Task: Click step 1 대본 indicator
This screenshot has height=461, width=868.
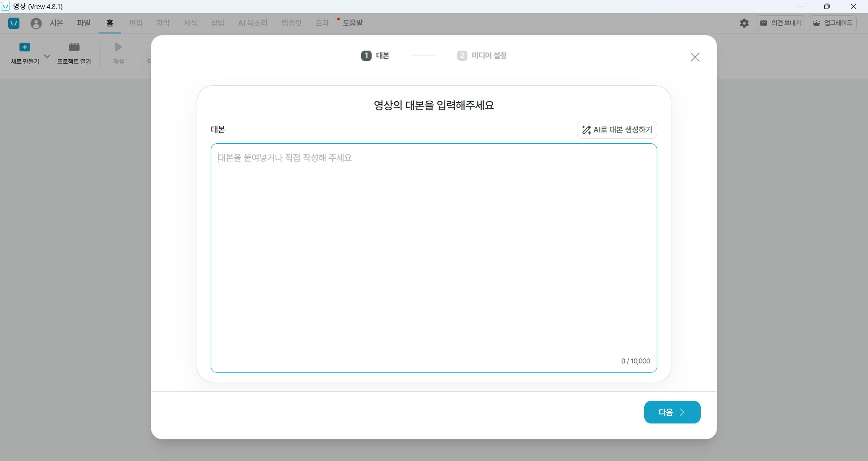Action: tap(375, 56)
